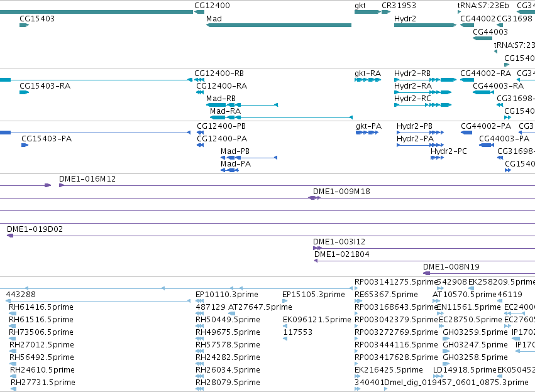The image size is (535, 392).
Task: Click the RP003168643.5prime EST label
Action: [396, 307]
